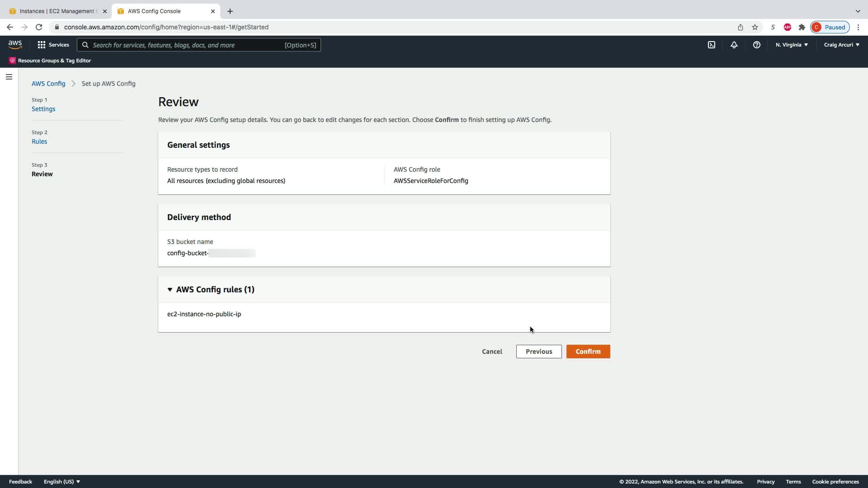
Task: Go to Step 2 Rules
Action: [x=39, y=141]
